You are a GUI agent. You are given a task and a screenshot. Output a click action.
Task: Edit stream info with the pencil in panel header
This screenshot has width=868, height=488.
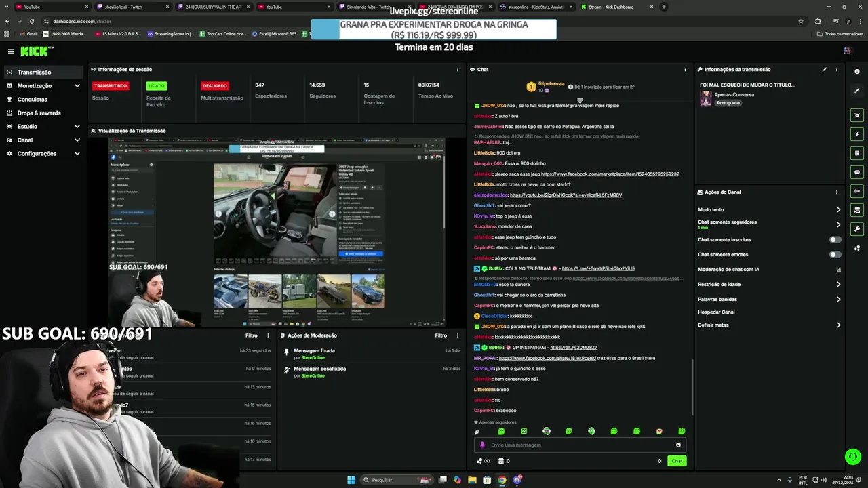825,69
